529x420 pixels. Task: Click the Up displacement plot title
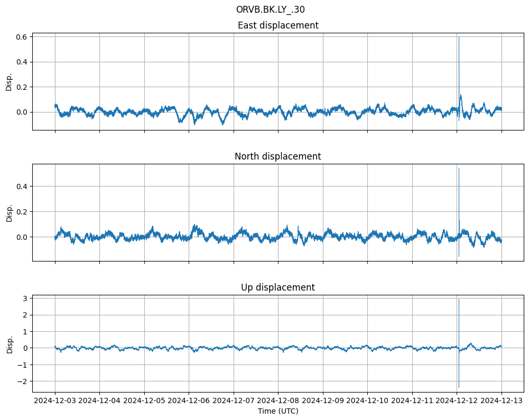[278, 287]
